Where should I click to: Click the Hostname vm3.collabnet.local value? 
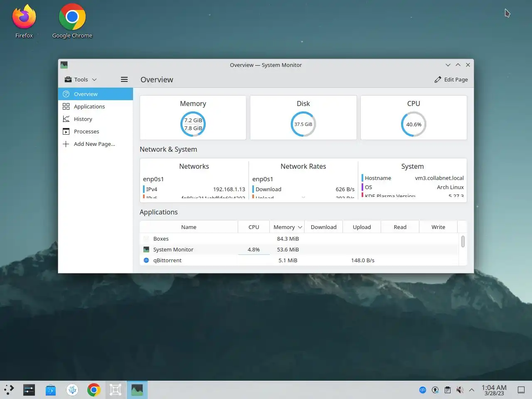point(439,178)
